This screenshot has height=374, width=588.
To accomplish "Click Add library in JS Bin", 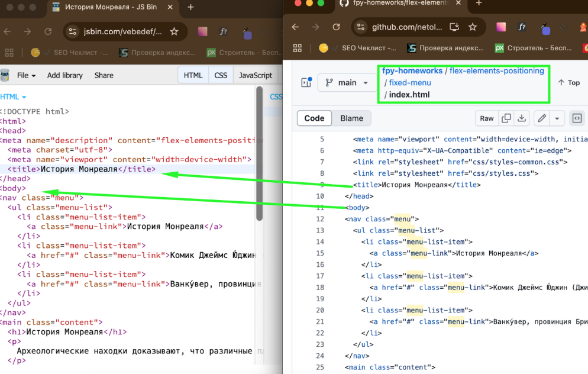I will (x=65, y=75).
